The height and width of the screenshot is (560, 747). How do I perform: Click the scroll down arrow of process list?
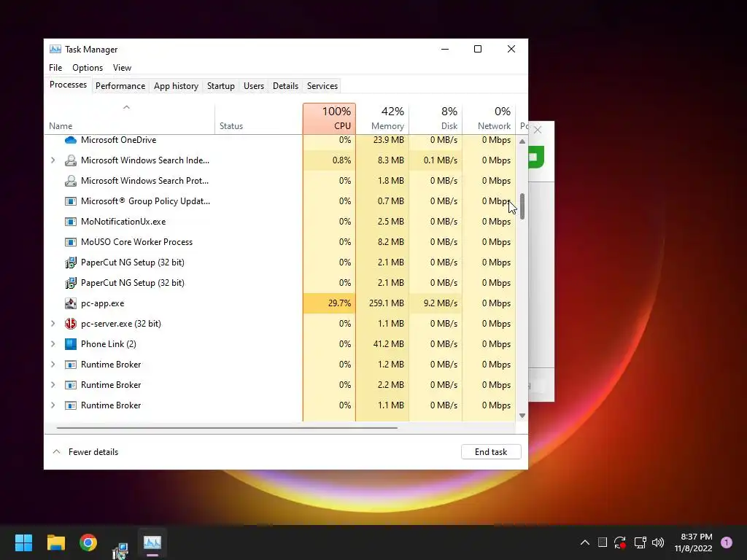tap(522, 416)
